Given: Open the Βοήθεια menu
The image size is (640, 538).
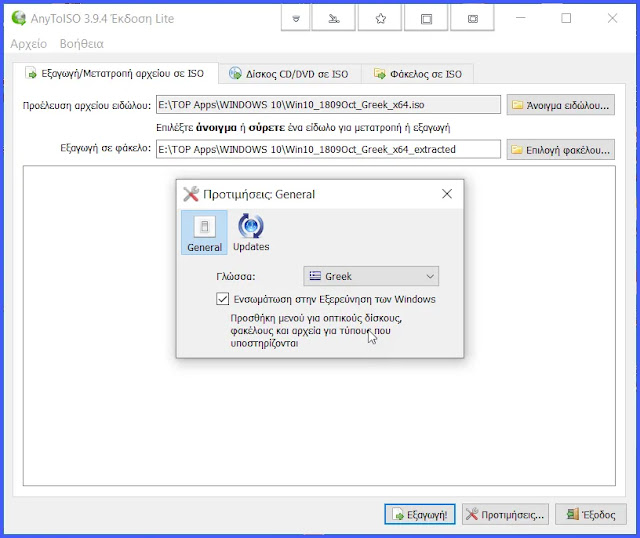Looking at the screenshot, I should pyautogui.click(x=82, y=44).
